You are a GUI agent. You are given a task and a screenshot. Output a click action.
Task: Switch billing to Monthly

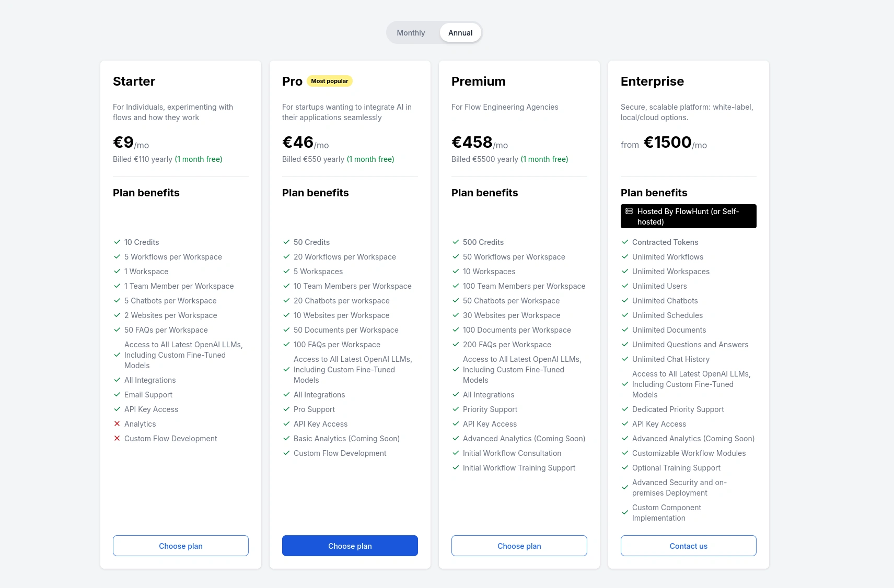[x=411, y=32]
